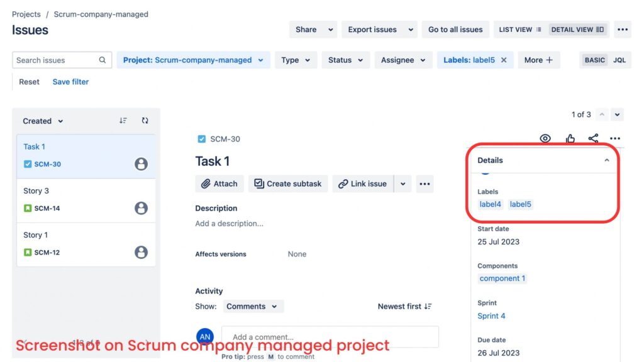Screen dimensions: 644x362
Task: Open Project: Scrum-company-managed filter
Action: coord(194,60)
